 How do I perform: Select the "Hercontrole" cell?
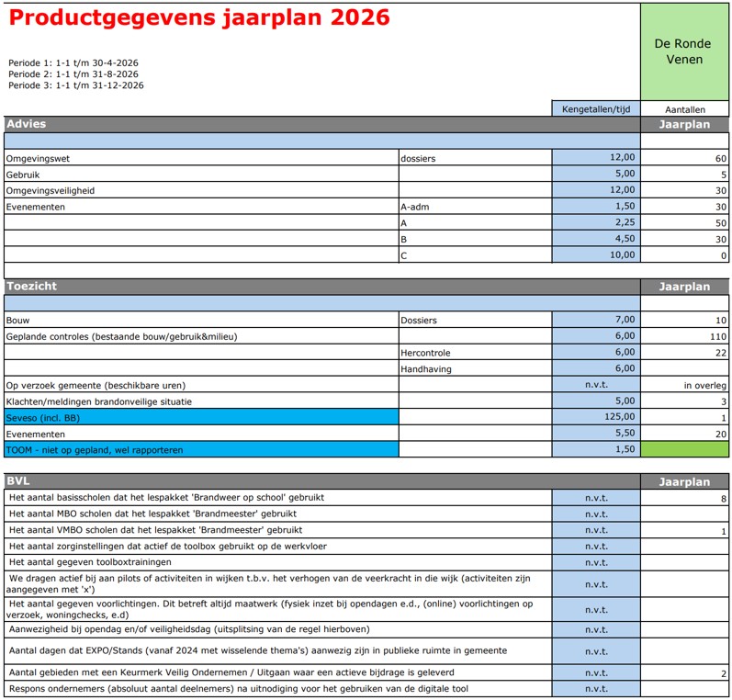point(427,352)
